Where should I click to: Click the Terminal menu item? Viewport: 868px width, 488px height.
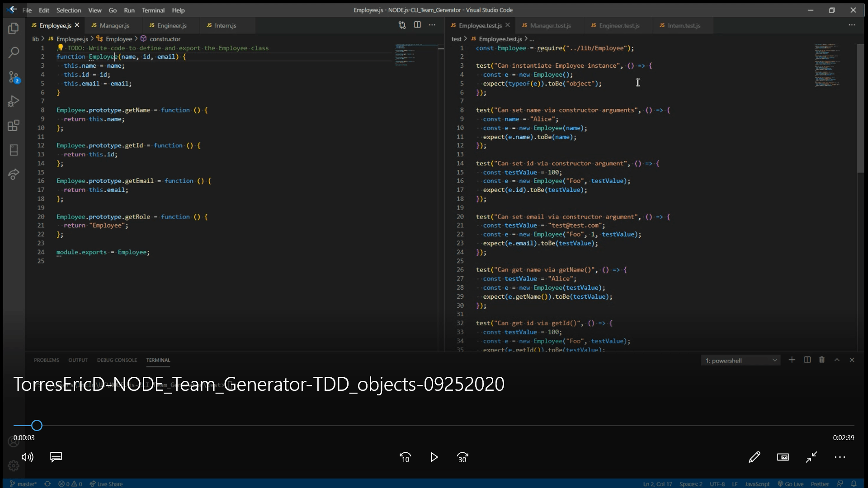[153, 10]
